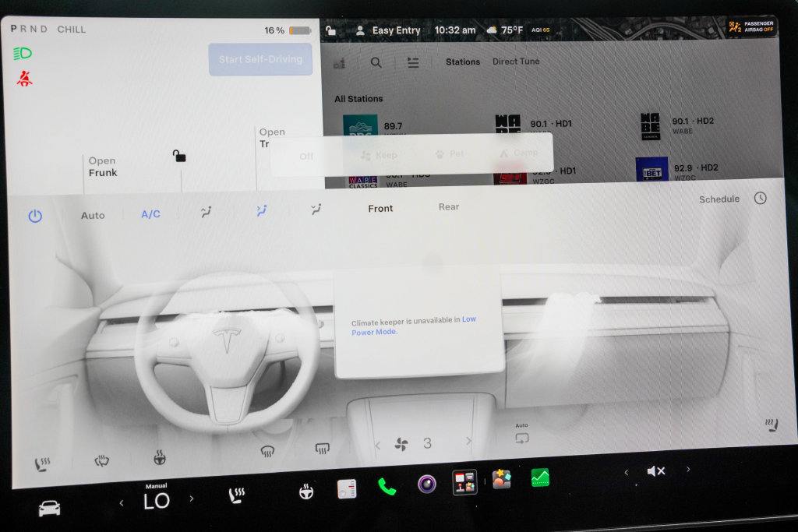Toggle the passenger seat heater icon
798x532 pixels.
click(x=772, y=425)
